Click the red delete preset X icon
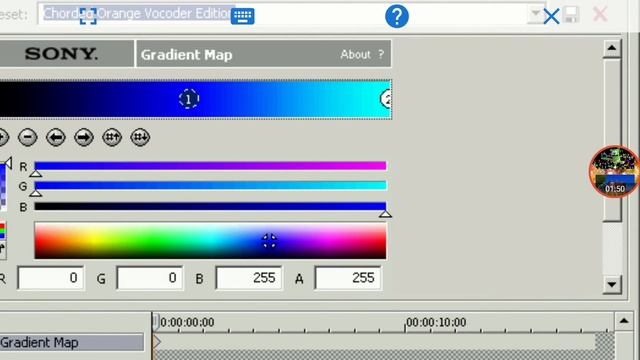 [x=600, y=14]
